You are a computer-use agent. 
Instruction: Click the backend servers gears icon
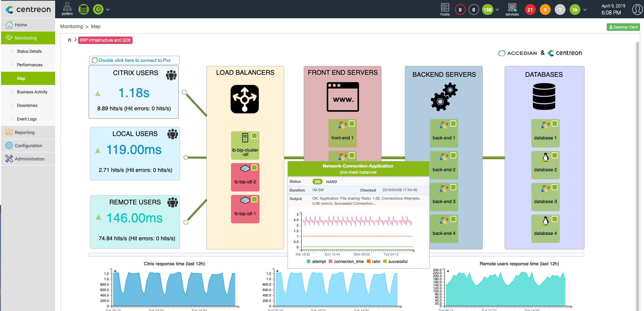click(x=444, y=98)
